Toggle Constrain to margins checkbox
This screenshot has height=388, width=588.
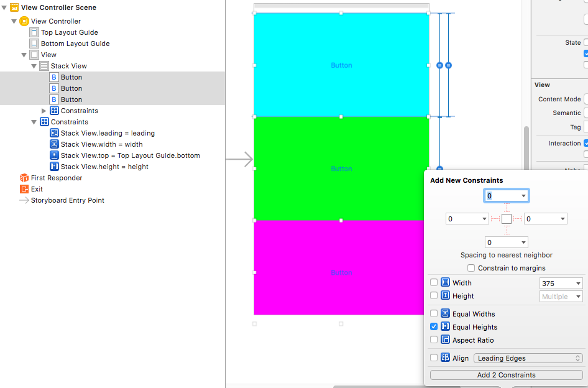coord(472,268)
